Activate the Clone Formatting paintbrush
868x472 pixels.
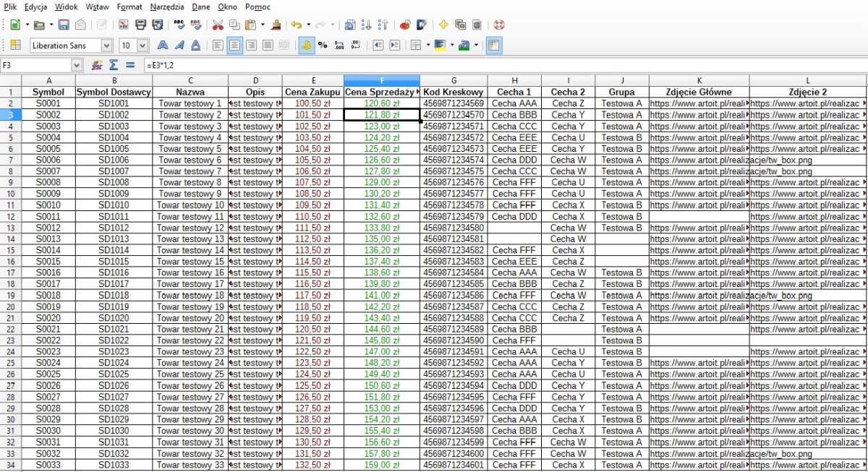pos(276,25)
